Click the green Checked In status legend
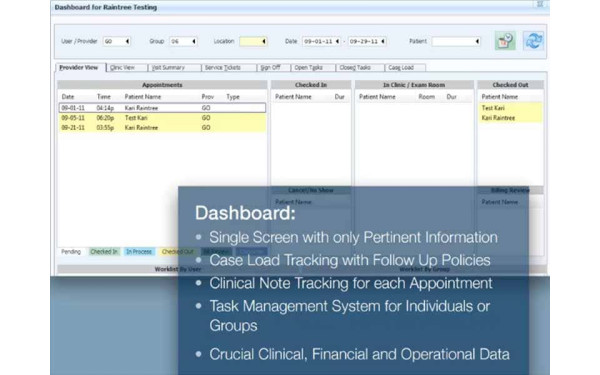Viewport: 600px width, 375px height. [x=104, y=252]
